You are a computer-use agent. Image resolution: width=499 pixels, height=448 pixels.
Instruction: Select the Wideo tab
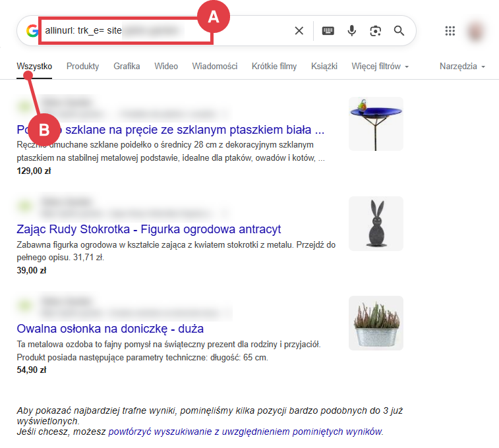(x=166, y=67)
